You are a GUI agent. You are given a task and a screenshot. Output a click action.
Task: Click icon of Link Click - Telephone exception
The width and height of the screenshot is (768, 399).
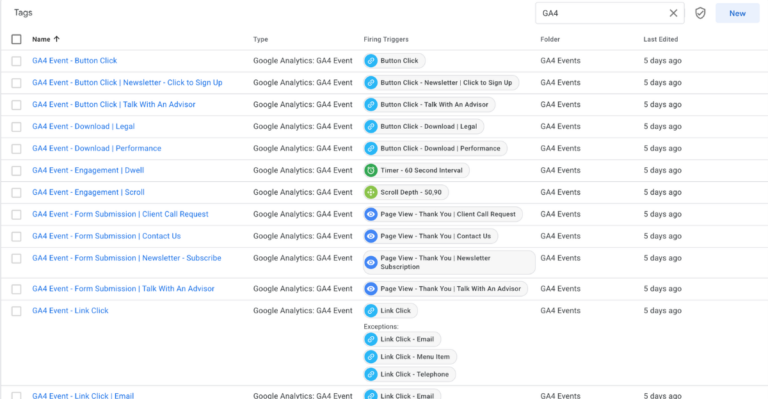click(371, 375)
